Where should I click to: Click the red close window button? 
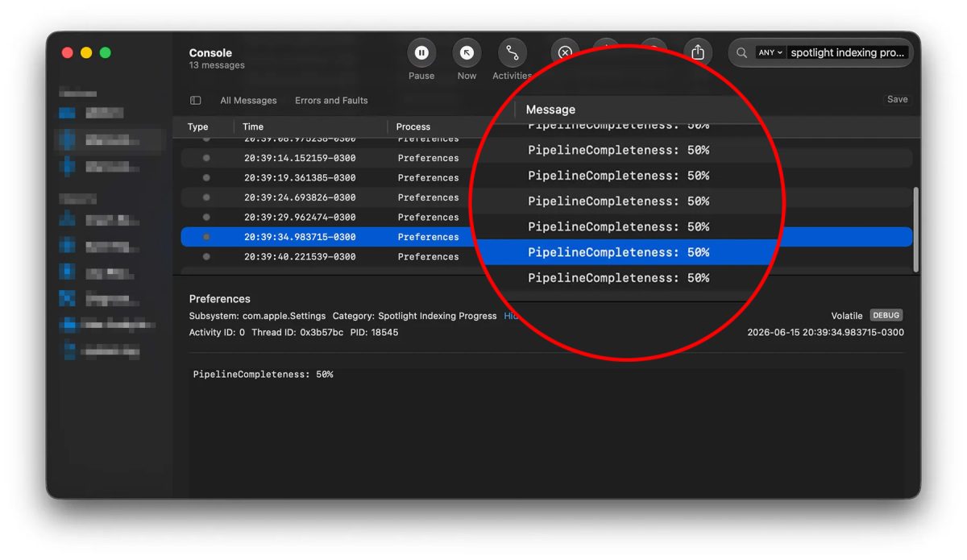point(68,53)
